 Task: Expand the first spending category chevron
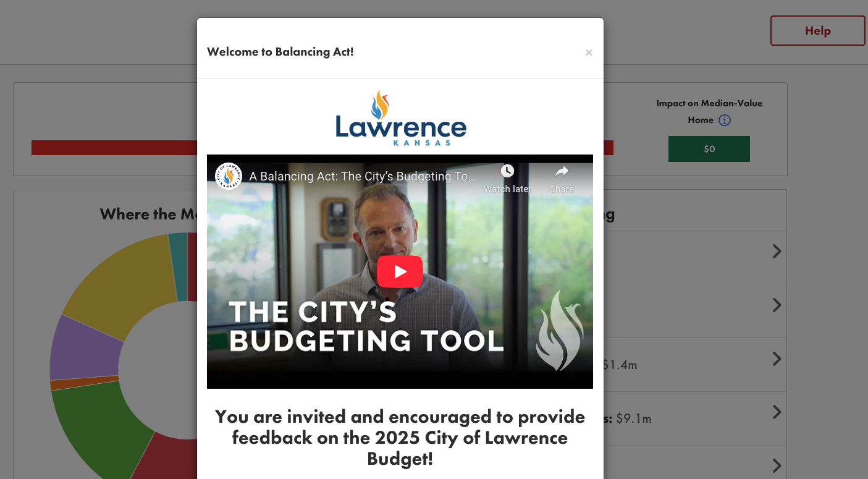click(777, 252)
